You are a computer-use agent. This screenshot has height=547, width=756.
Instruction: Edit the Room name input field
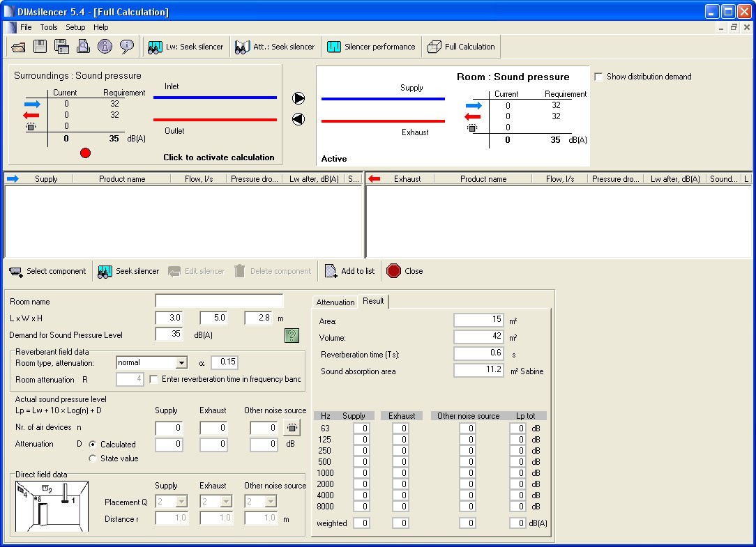click(x=218, y=300)
